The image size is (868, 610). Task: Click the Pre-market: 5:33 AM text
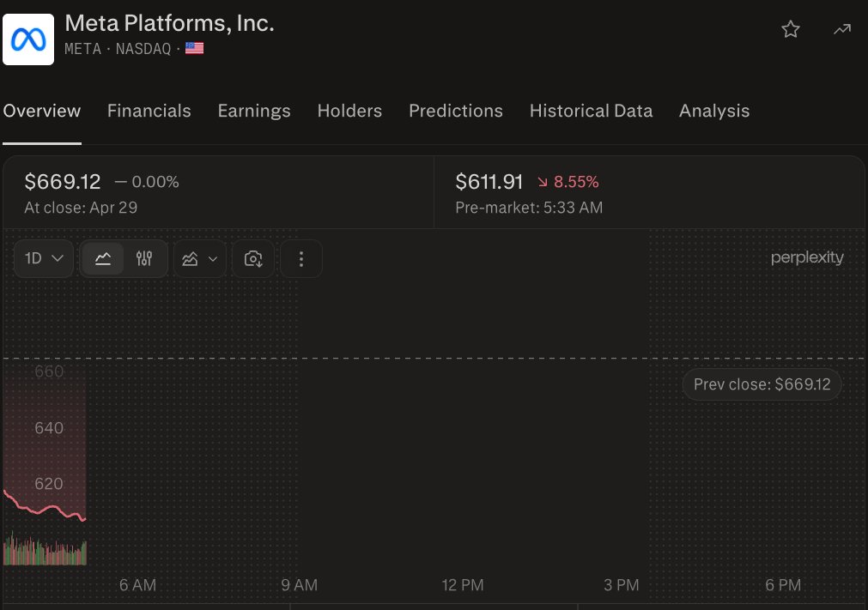click(x=529, y=208)
